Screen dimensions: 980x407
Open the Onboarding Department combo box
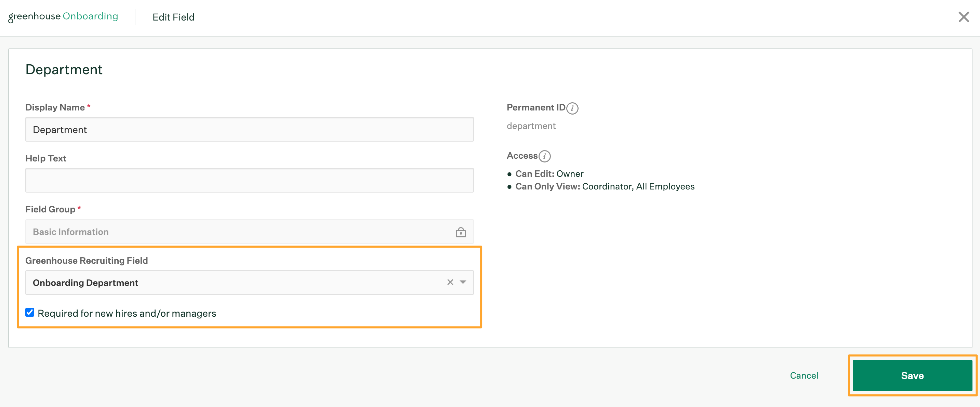[228, 283]
